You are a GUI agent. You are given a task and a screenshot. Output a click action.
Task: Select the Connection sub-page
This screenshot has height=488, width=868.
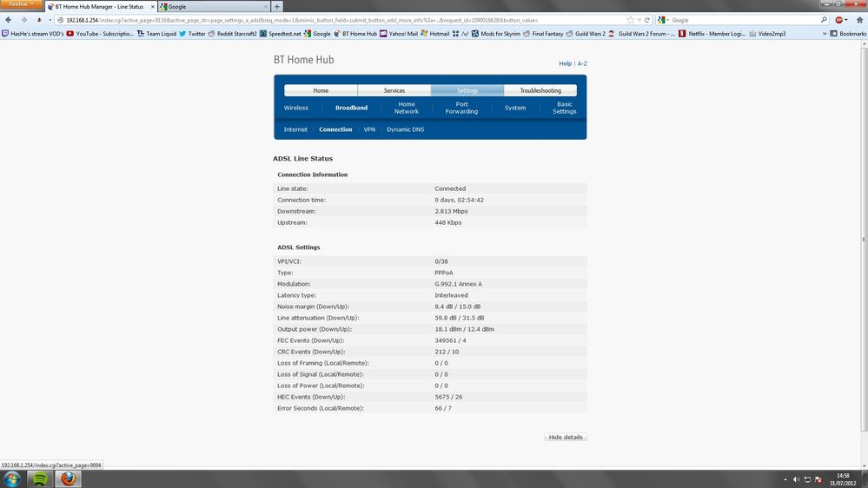coord(335,129)
